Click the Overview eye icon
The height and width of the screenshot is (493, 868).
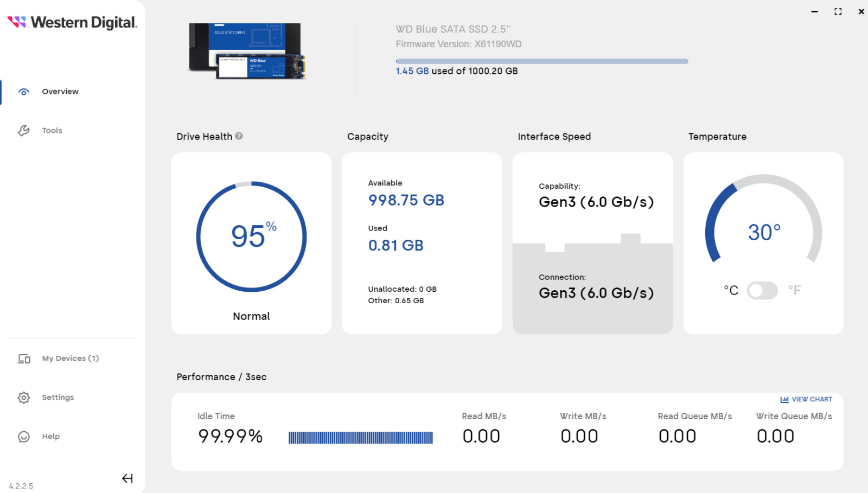pos(24,92)
